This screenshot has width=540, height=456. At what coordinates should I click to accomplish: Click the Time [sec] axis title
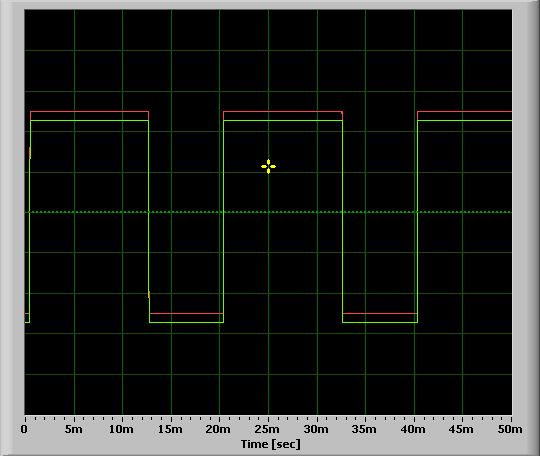270,444
